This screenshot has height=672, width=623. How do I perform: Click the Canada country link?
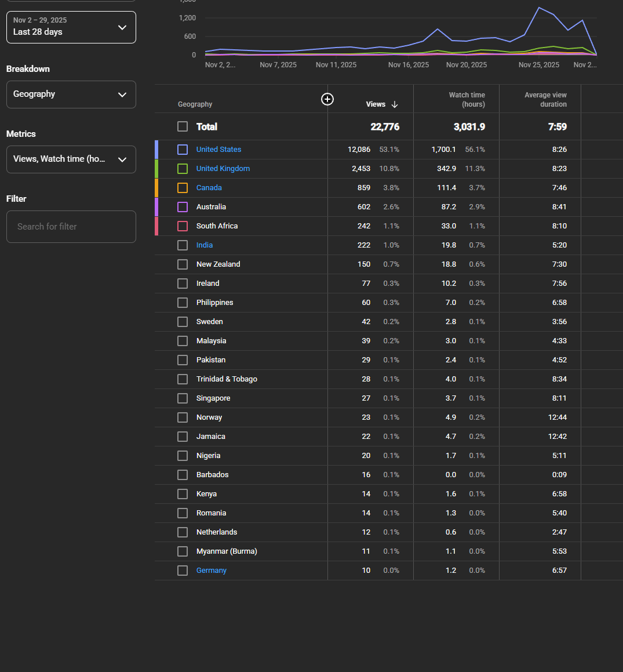tap(209, 188)
